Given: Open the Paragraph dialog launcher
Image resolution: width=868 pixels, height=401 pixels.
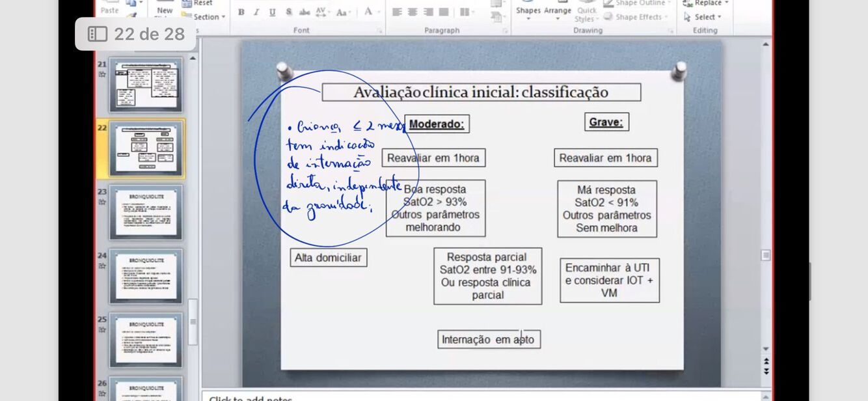Looking at the screenshot, I should tap(505, 31).
